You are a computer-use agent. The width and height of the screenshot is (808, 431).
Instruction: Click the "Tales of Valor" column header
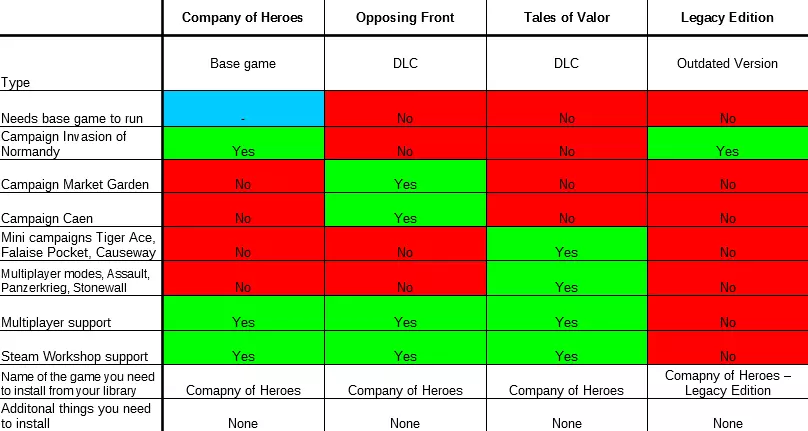tap(567, 17)
